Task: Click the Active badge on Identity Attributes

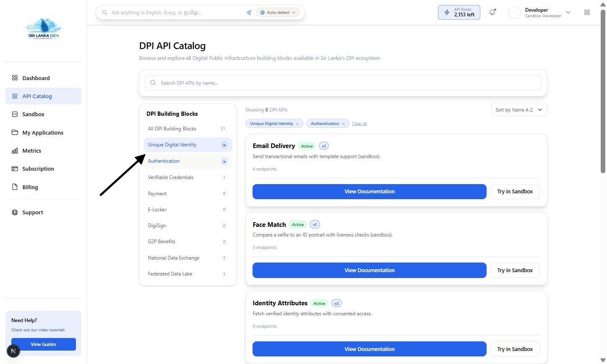Action: 320,303
